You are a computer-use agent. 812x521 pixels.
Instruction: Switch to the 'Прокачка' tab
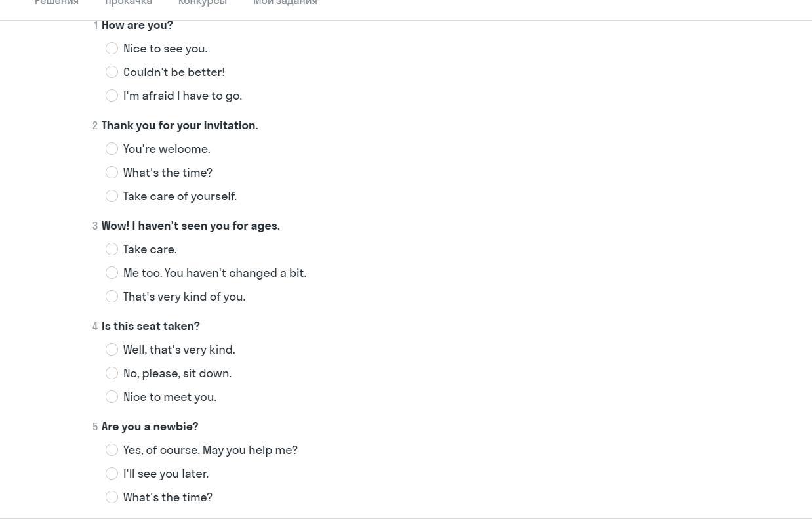click(x=129, y=3)
